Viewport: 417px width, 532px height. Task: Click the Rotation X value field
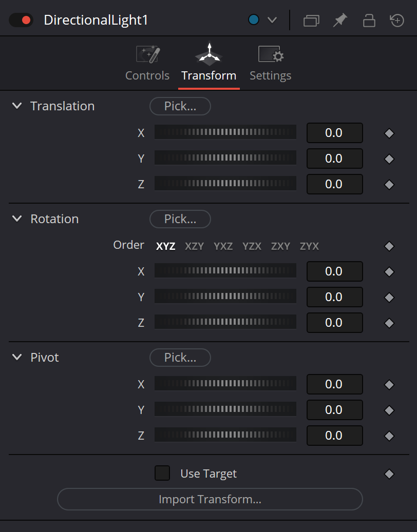tap(334, 271)
